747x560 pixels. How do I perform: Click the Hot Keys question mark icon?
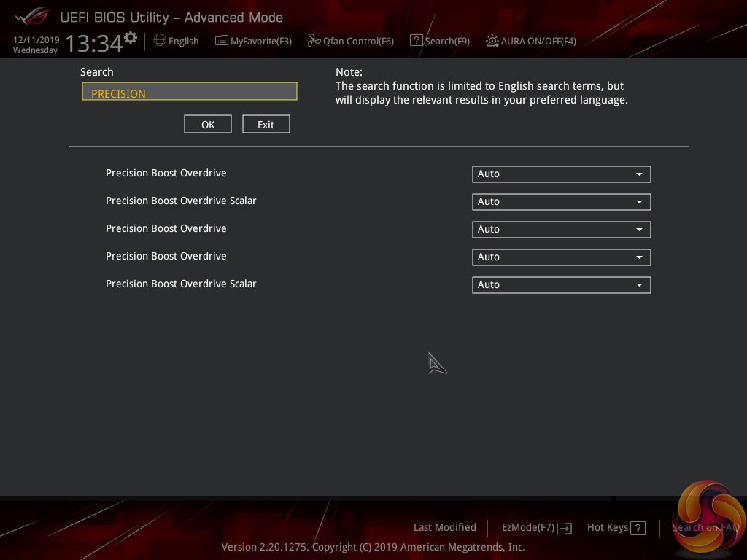[638, 528]
